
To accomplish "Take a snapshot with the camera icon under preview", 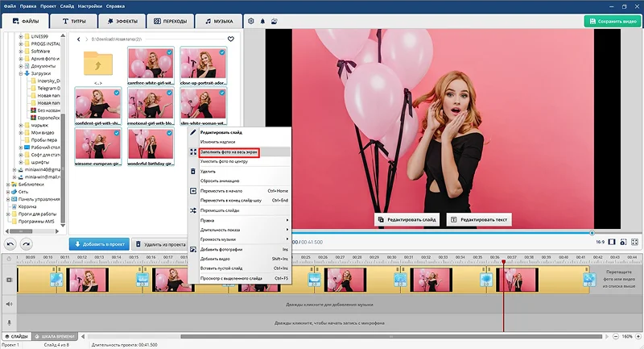I will (x=623, y=242).
